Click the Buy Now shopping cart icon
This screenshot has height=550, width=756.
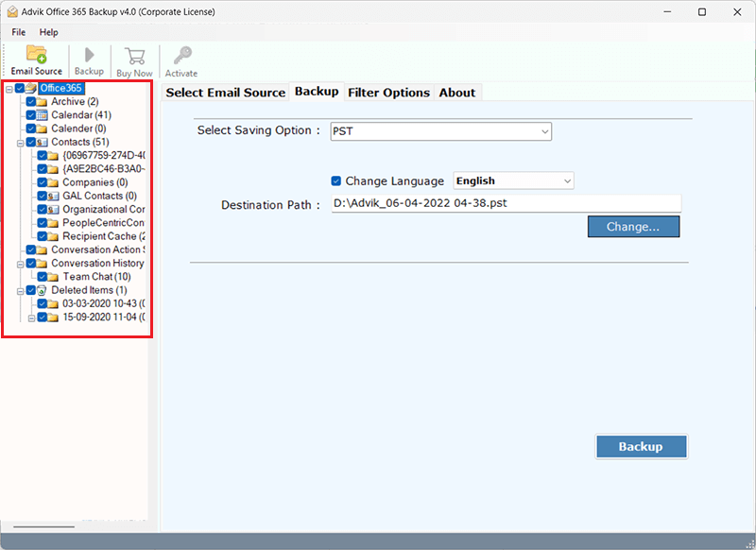pyautogui.click(x=134, y=56)
